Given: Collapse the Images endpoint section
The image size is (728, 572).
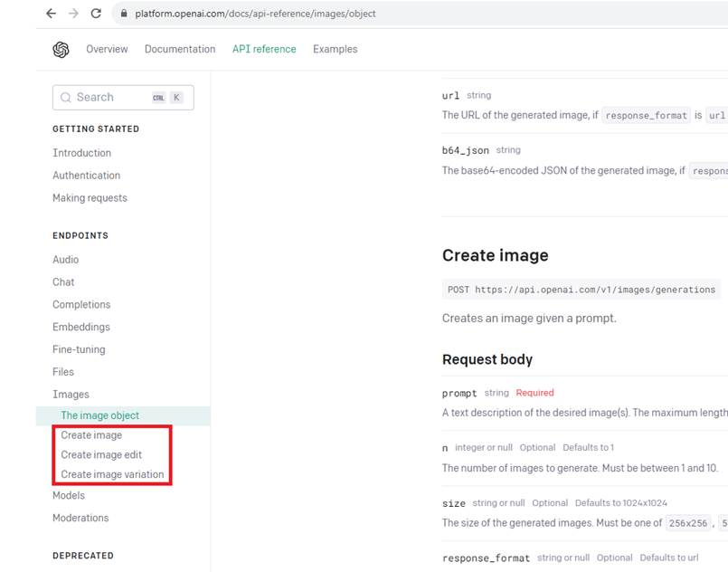Looking at the screenshot, I should pos(71,395).
